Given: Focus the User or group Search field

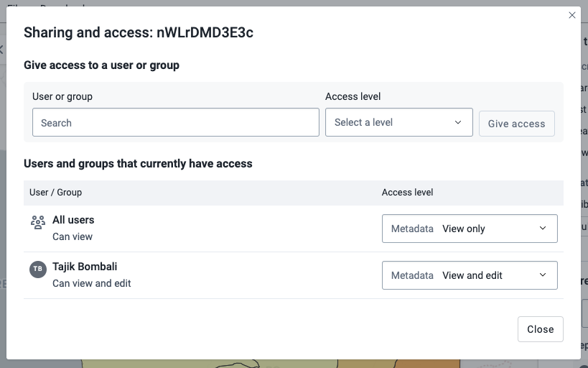Looking at the screenshot, I should (175, 122).
